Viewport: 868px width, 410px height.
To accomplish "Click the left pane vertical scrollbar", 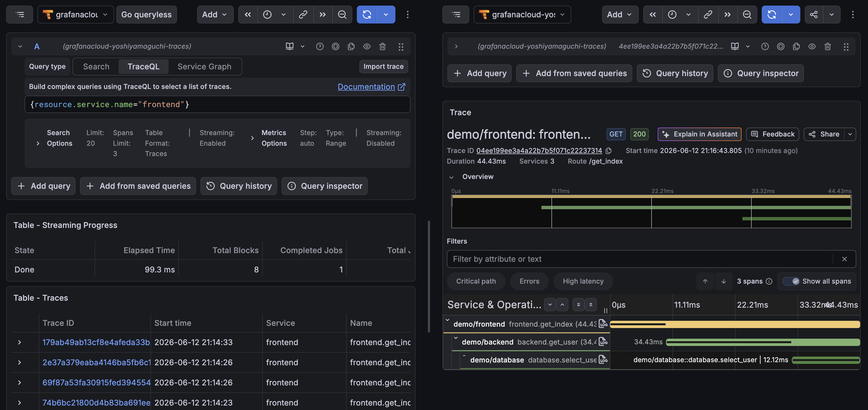I will click(429, 276).
